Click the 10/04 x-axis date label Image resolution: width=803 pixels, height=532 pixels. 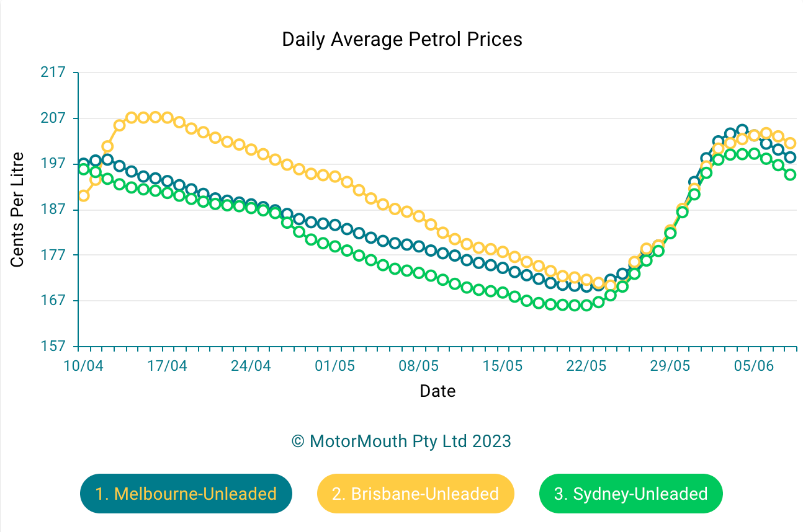(x=83, y=366)
